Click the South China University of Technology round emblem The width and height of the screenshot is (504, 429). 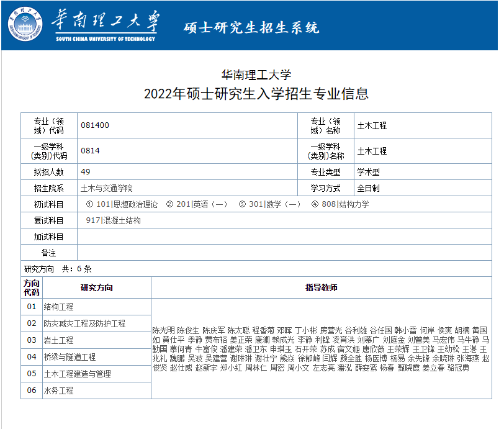click(x=25, y=24)
